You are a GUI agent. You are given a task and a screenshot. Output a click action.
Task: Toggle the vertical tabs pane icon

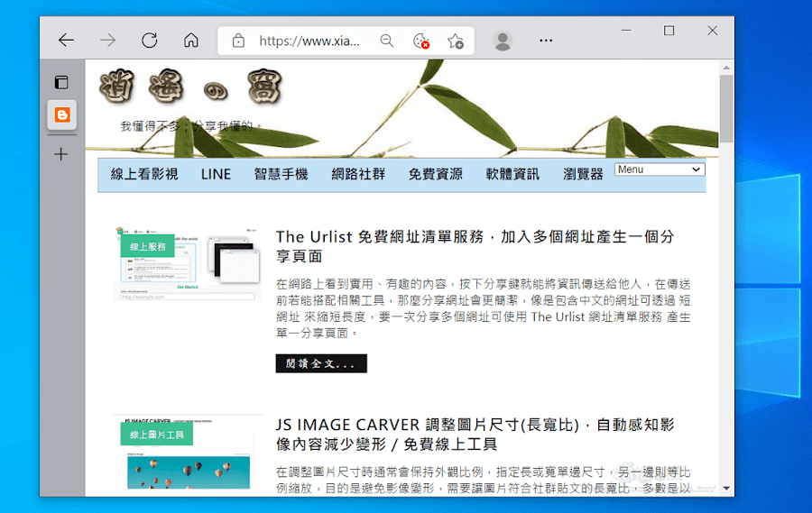61,82
